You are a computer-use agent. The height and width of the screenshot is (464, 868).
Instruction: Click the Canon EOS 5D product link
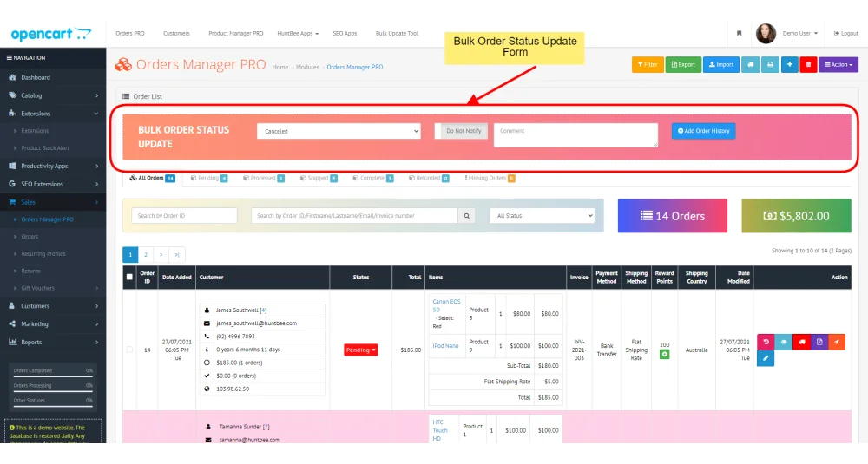tap(446, 306)
